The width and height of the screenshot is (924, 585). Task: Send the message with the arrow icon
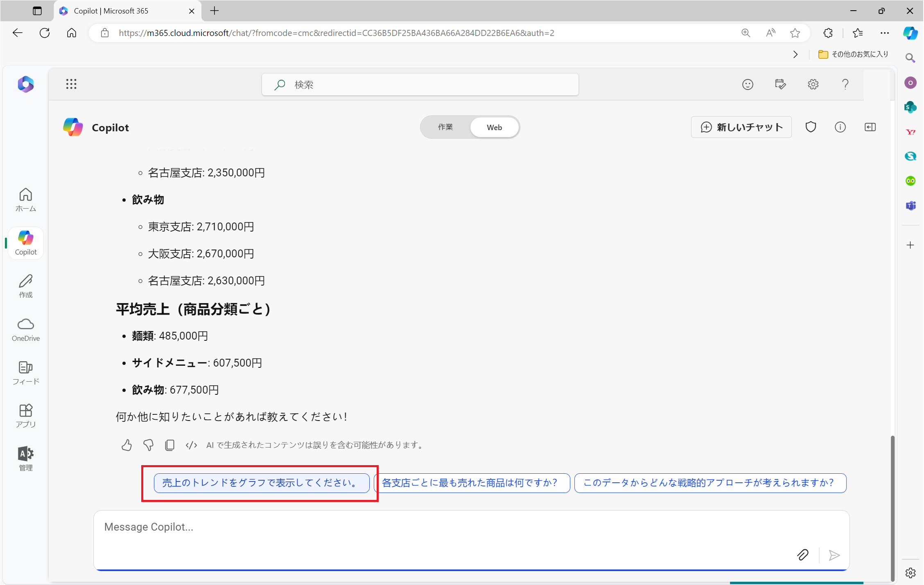[x=834, y=555]
